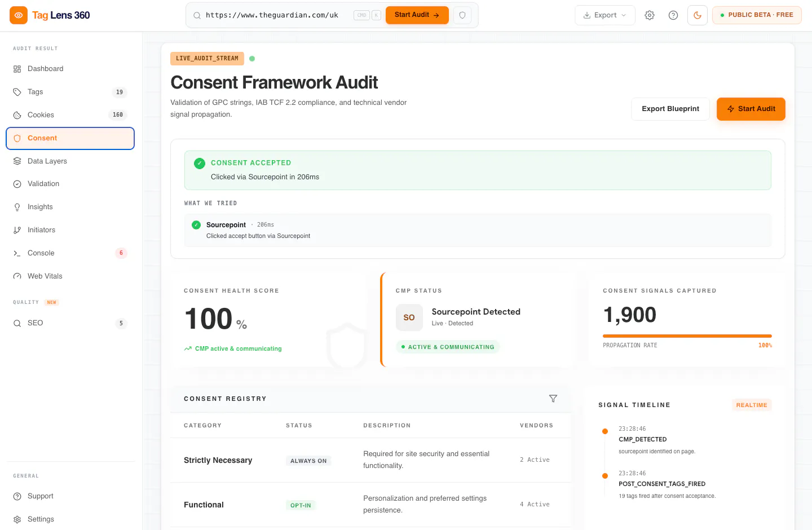Image resolution: width=812 pixels, height=530 pixels.
Task: Click the Consent shield icon in sidebar
Action: tap(17, 138)
